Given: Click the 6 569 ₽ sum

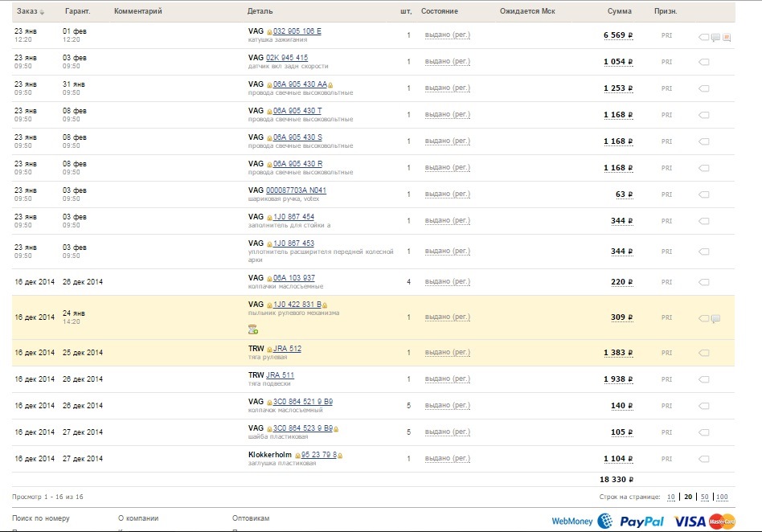Looking at the screenshot, I should click(x=618, y=35).
